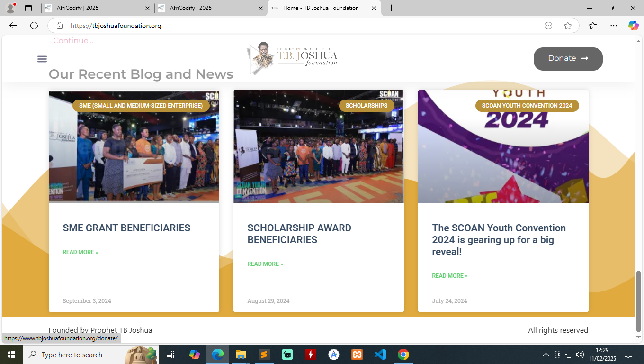Image resolution: width=644 pixels, height=364 pixels.
Task: Open Google Chrome from the taskbar
Action: [x=403, y=355]
